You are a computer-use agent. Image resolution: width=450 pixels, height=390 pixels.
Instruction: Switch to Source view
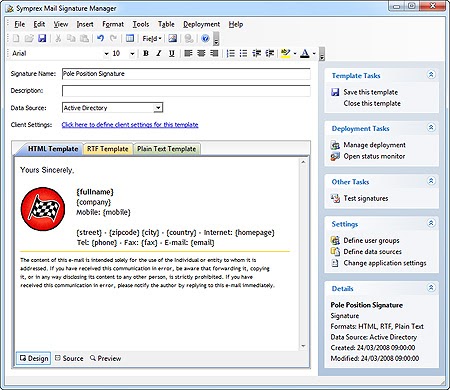tap(69, 358)
